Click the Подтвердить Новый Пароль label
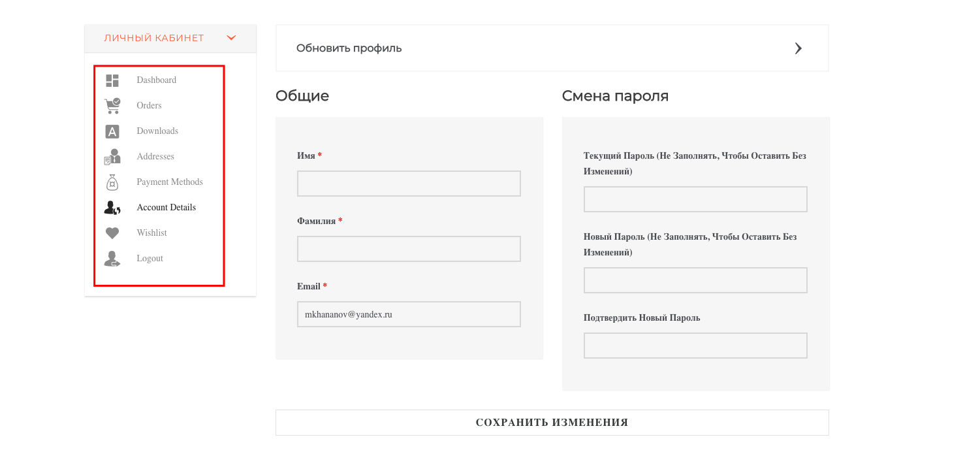 tap(642, 318)
